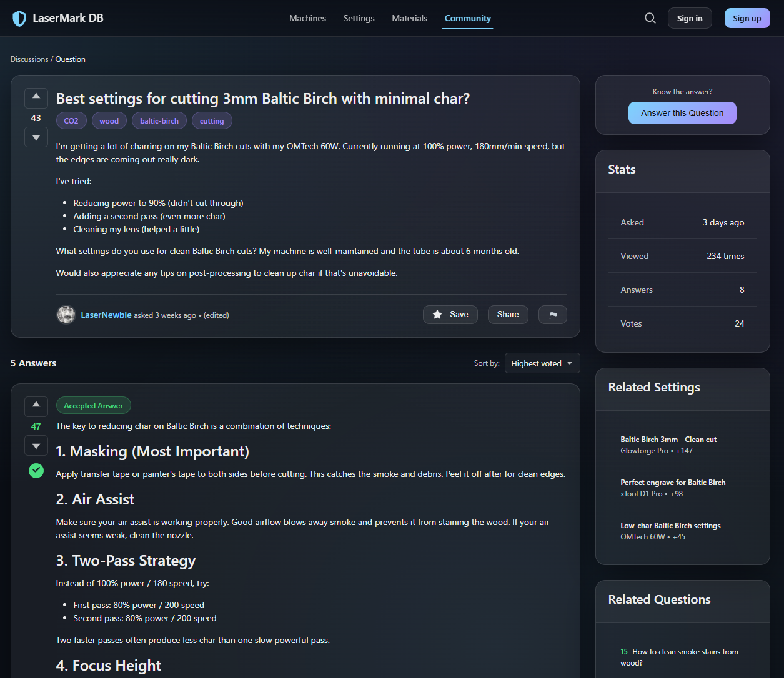Open the Highest voted sort dropdown
The width and height of the screenshot is (784, 678).
(x=542, y=363)
